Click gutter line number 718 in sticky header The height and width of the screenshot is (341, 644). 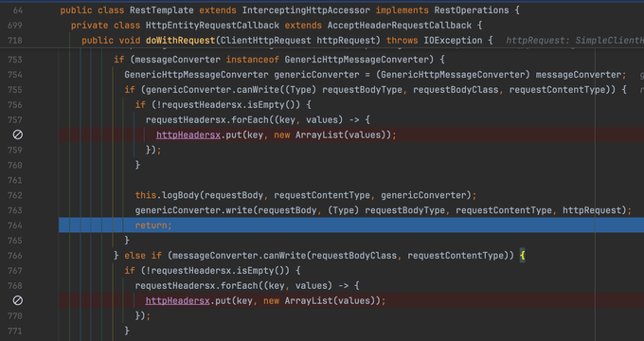coord(15,41)
